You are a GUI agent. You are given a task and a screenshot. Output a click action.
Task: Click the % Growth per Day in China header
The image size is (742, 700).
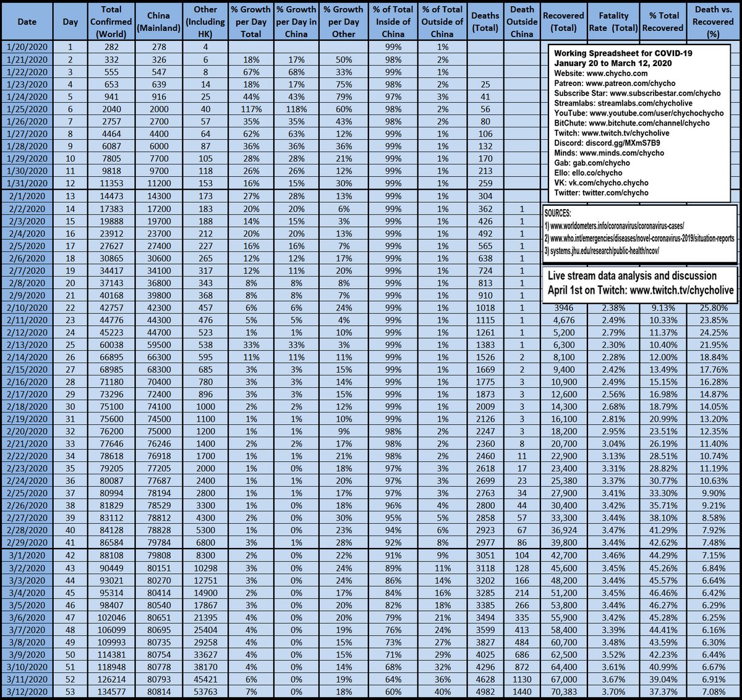pyautogui.click(x=296, y=22)
